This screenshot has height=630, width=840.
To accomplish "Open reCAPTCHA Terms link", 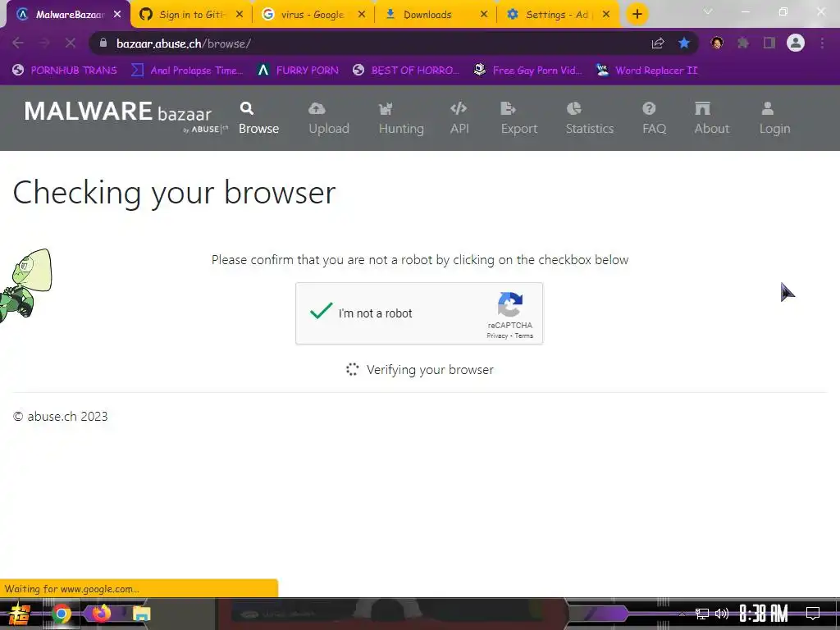I will (x=524, y=336).
